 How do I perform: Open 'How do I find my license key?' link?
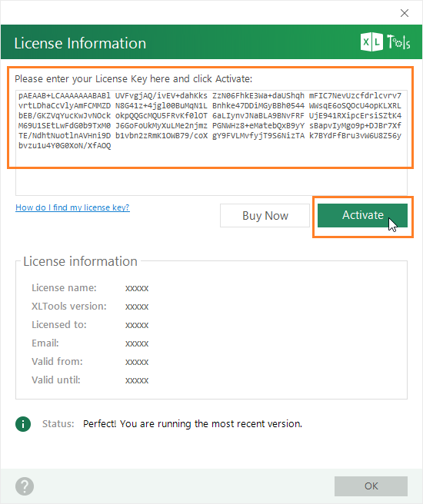pyautogui.click(x=72, y=207)
